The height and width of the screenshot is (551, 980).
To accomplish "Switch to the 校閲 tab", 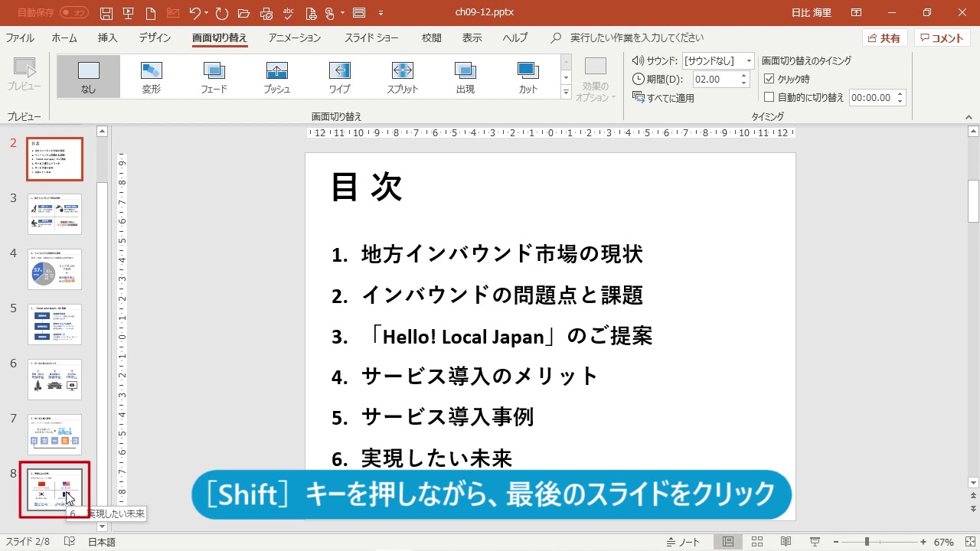I will pyautogui.click(x=431, y=38).
